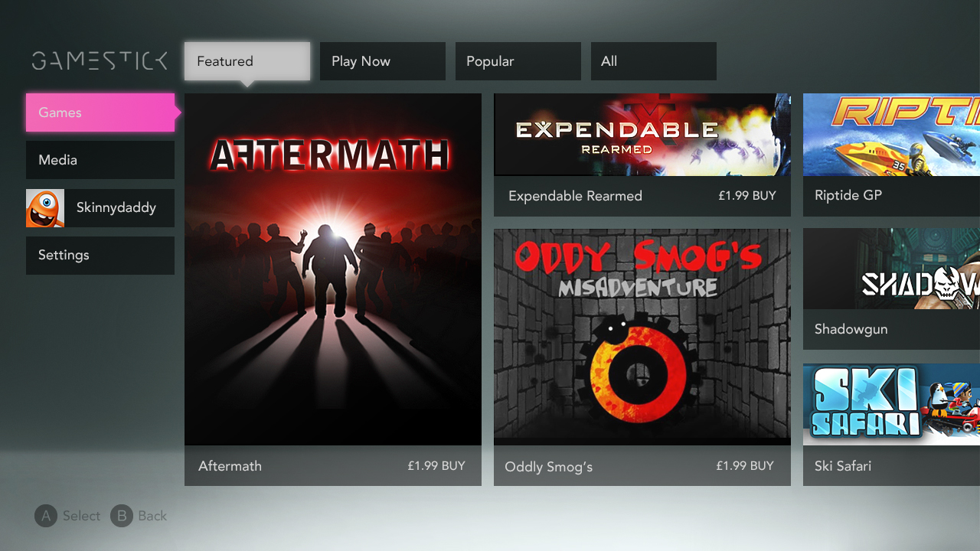Click the GameStick logo
The width and height of the screenshot is (980, 551).
pyautogui.click(x=100, y=61)
